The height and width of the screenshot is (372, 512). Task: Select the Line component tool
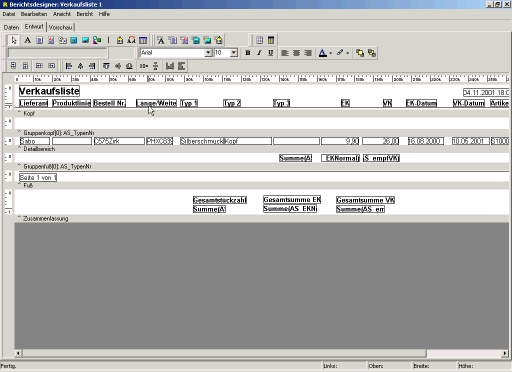[x=108, y=40]
